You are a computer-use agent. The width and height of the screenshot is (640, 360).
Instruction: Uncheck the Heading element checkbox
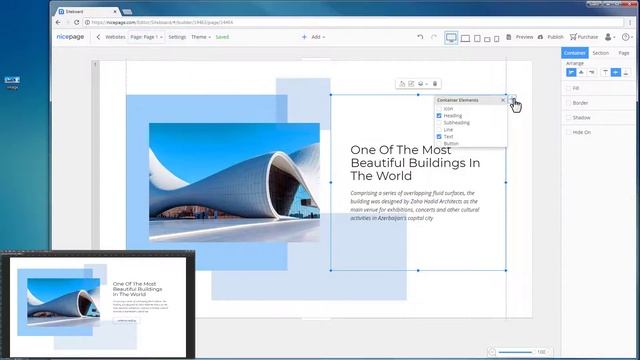pyautogui.click(x=439, y=116)
